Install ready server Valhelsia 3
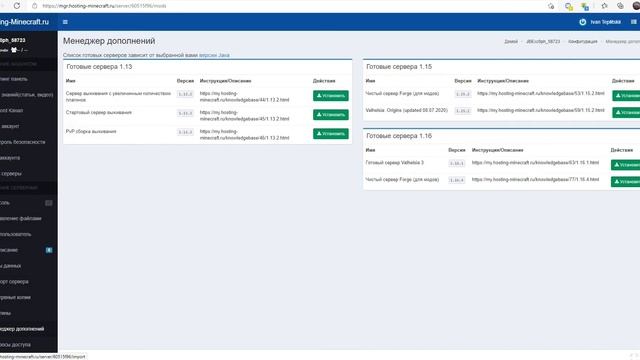640x360 pixels. 625,165
